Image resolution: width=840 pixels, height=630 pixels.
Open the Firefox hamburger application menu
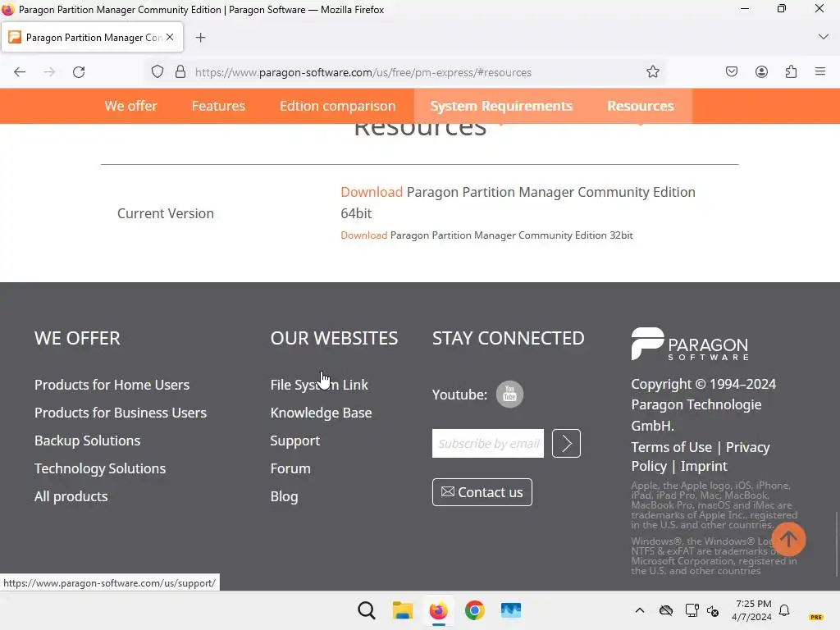pyautogui.click(x=820, y=71)
